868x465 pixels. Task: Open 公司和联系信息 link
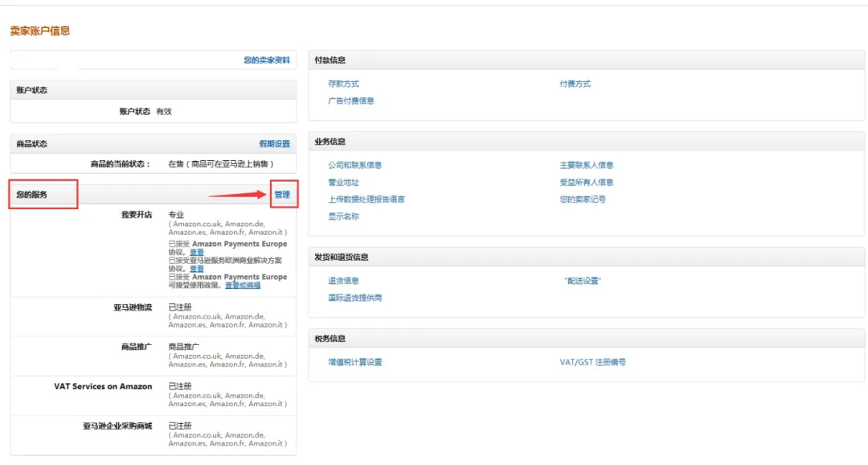(355, 165)
